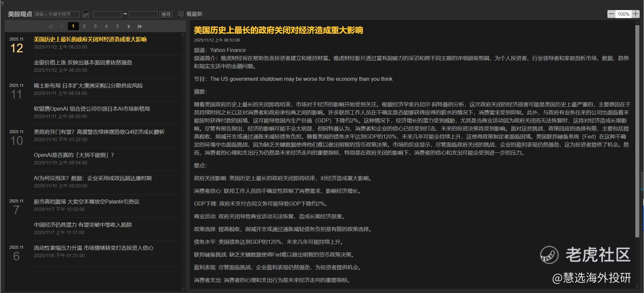Open article 金银价格上涨 反映出基本面因素依然强劲
The height and width of the screenshot is (293, 644).
[83, 62]
